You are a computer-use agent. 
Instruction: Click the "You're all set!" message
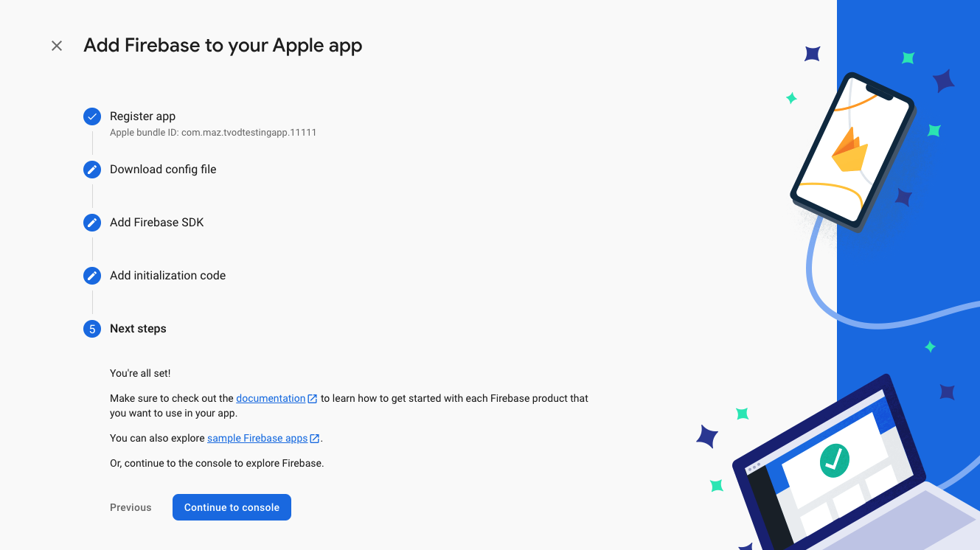coord(140,373)
